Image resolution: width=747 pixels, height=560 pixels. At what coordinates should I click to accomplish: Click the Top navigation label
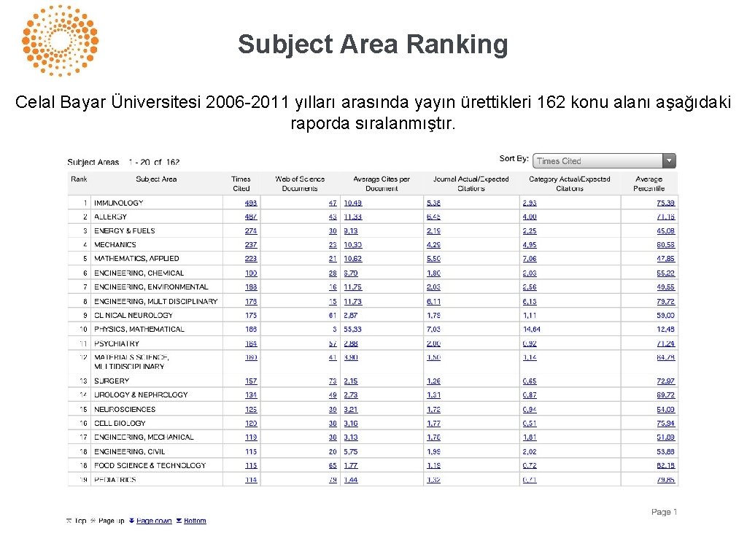coord(80,521)
